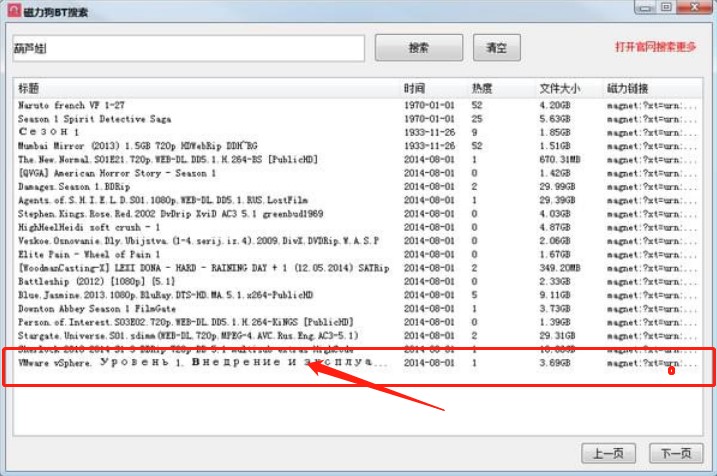Select row Damages.Season 1.BDRip

(358, 187)
